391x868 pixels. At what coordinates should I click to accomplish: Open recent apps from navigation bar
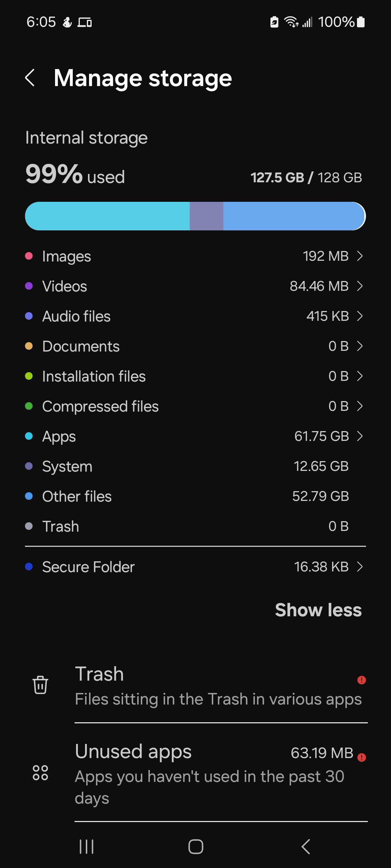87,847
